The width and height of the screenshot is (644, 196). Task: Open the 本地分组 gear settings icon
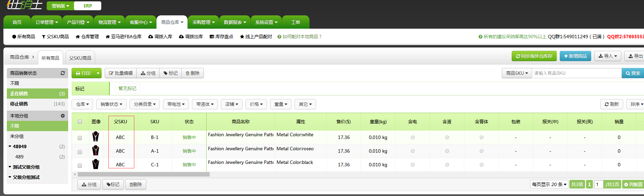63,116
